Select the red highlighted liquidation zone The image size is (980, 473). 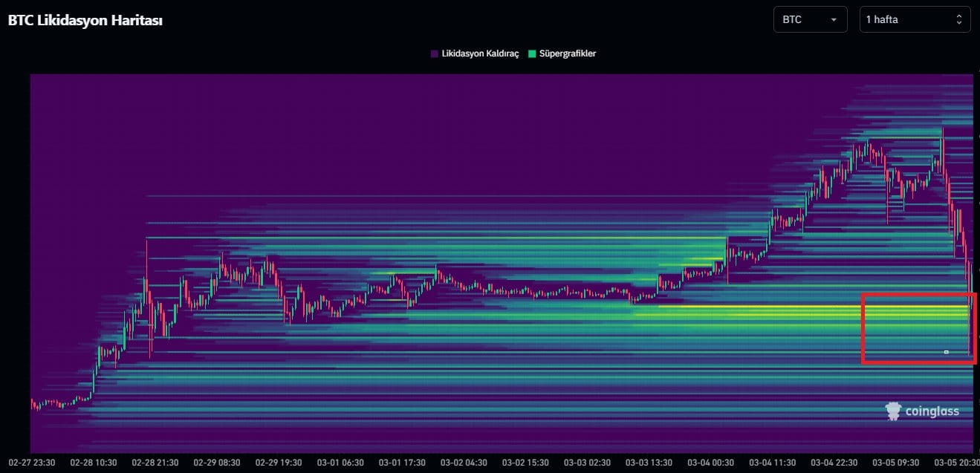[x=918, y=329]
